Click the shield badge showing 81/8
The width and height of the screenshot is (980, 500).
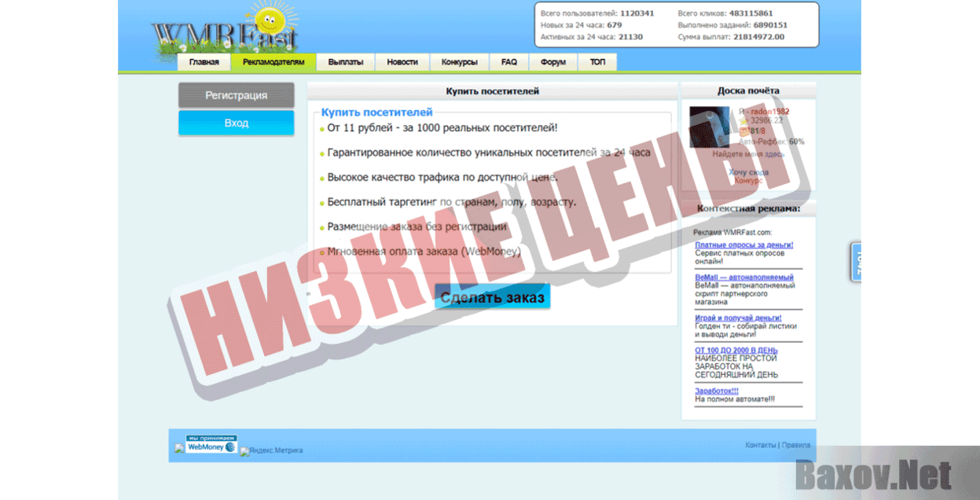point(743,132)
